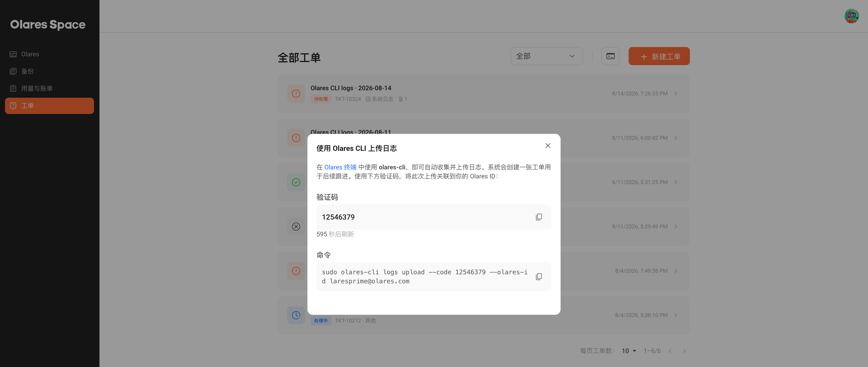Expand the 全部 filter dropdown
The width and height of the screenshot is (868, 367).
pos(546,56)
